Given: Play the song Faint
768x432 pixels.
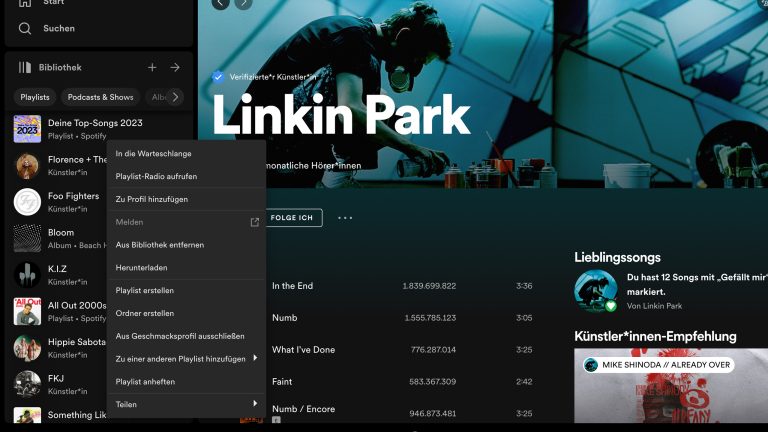Looking at the screenshot, I should pyautogui.click(x=282, y=382).
